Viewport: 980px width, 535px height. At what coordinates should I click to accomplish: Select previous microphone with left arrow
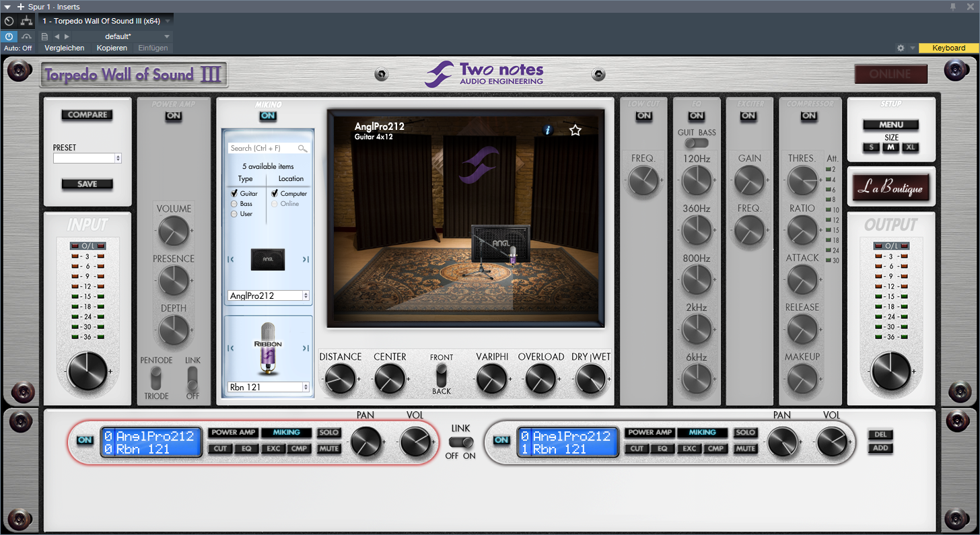coord(231,348)
